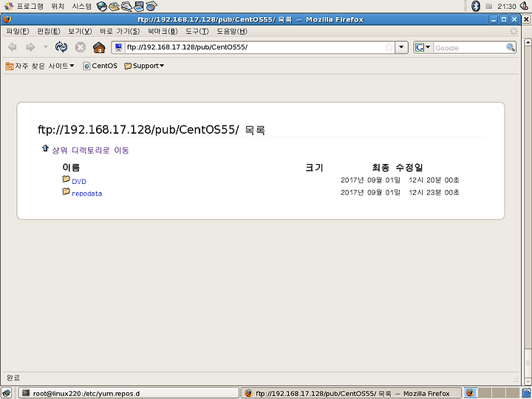Follow the 상위 디렉토리로 이동 link

[90, 150]
